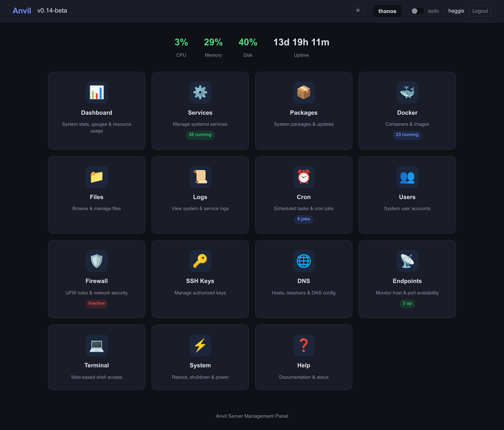504x430 pixels.
Task: Open the Dashboard bar chart icon
Action: [x=96, y=92]
